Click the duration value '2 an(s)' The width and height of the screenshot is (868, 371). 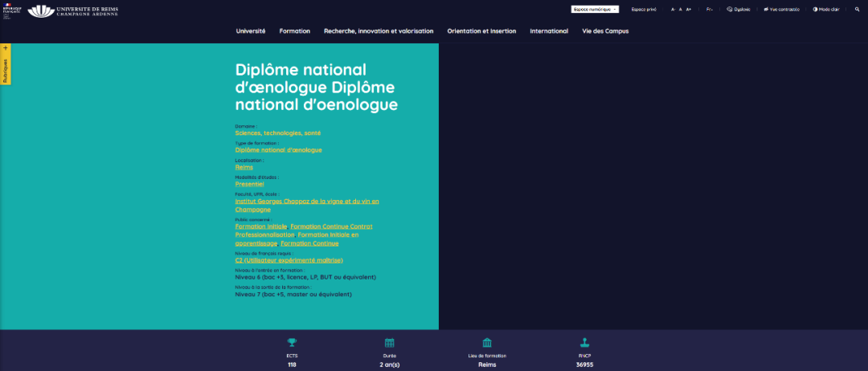pyautogui.click(x=390, y=365)
